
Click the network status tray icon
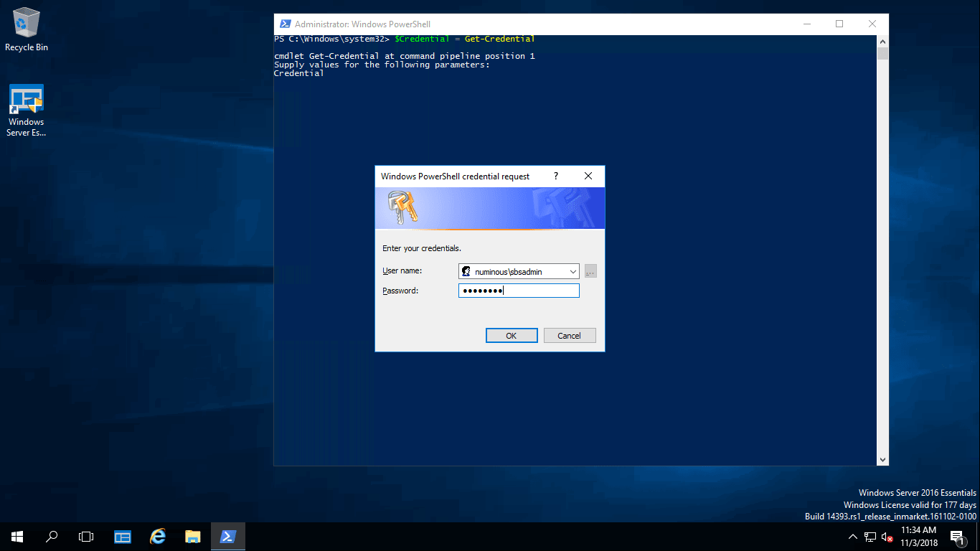pyautogui.click(x=870, y=537)
